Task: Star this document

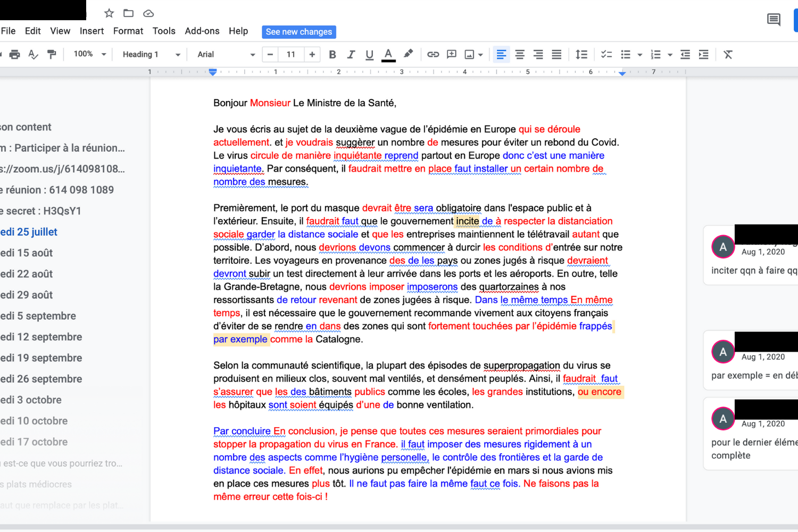Action: (x=109, y=13)
